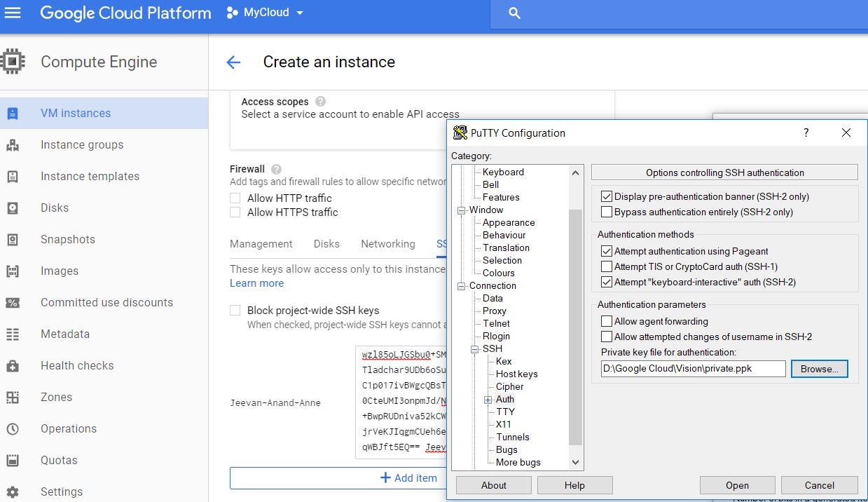The width and height of the screenshot is (868, 502).
Task: Click the Quotas sidebar icon
Action: (13, 461)
